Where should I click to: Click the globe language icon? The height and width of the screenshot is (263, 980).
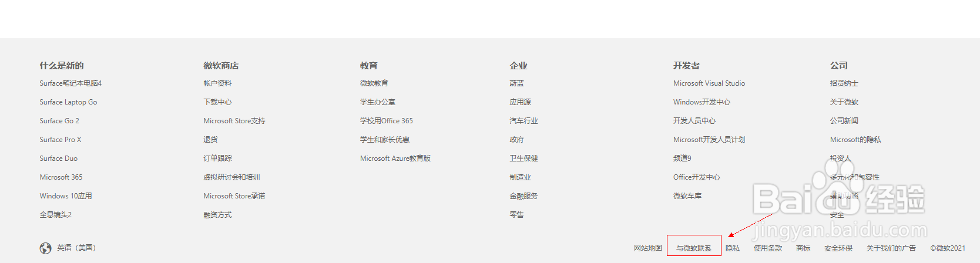(45, 248)
